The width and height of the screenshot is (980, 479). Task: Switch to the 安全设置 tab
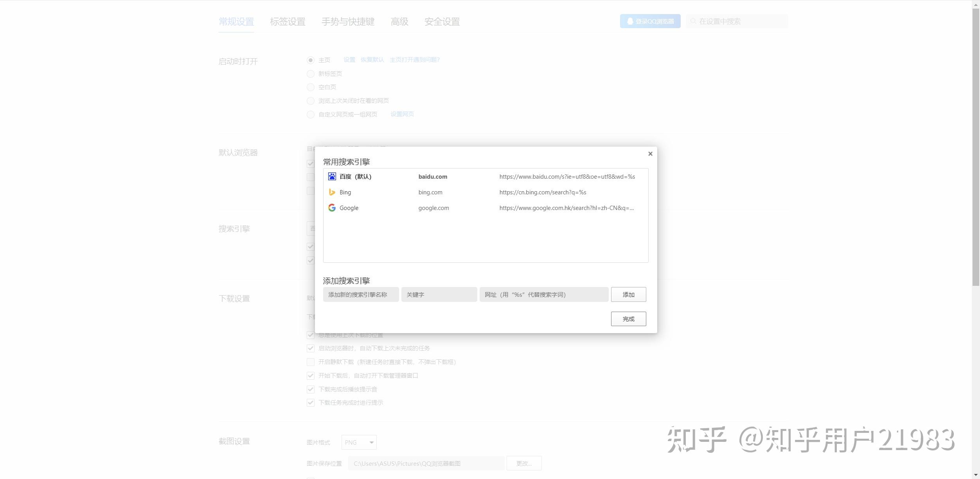pyautogui.click(x=442, y=22)
